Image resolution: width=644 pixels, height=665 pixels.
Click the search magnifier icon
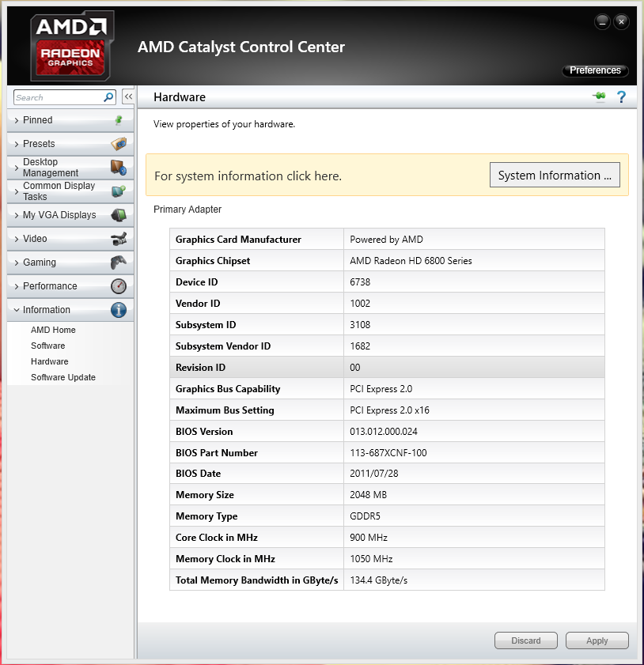coord(108,97)
